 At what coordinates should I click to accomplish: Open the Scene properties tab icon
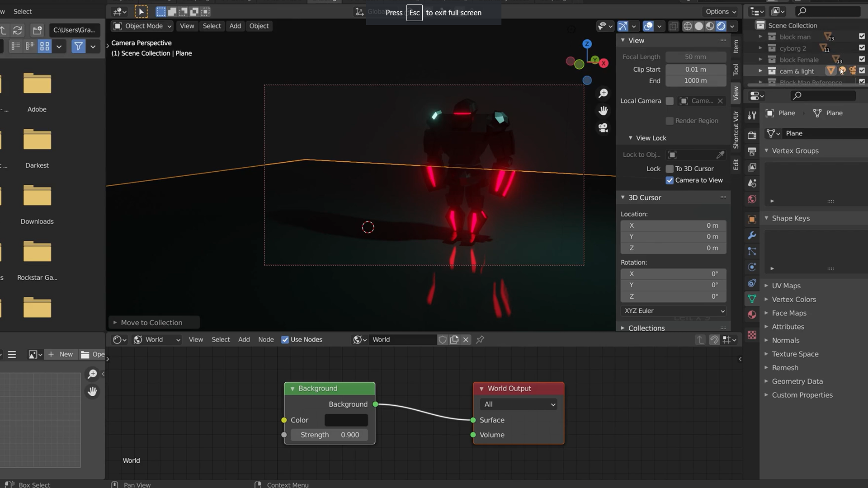(x=752, y=183)
